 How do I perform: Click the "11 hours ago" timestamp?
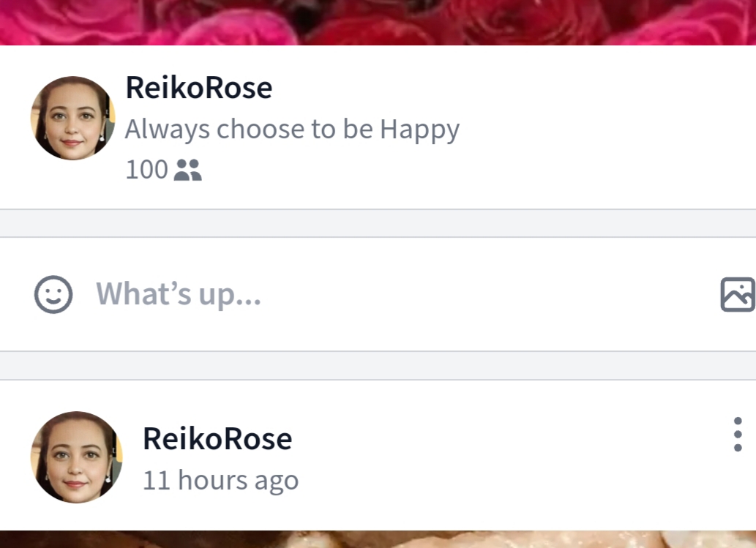tap(221, 480)
